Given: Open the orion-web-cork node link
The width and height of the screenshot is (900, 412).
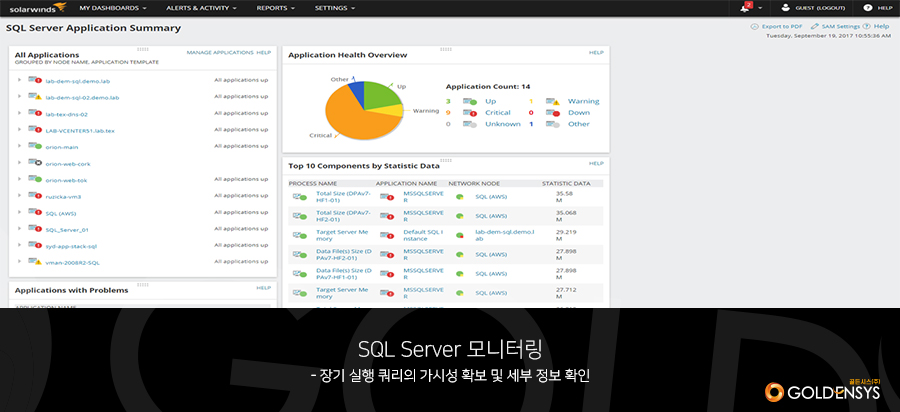Looking at the screenshot, I should (x=68, y=164).
